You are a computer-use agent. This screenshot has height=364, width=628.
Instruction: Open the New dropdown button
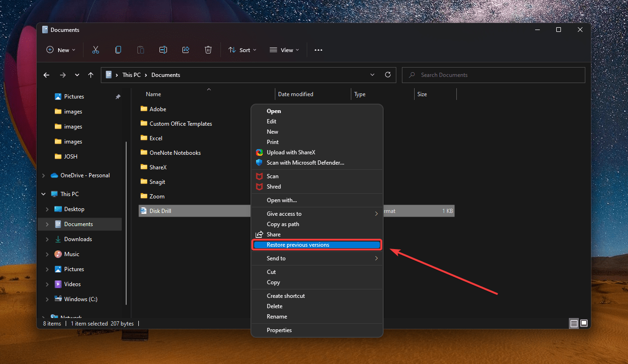tap(61, 50)
